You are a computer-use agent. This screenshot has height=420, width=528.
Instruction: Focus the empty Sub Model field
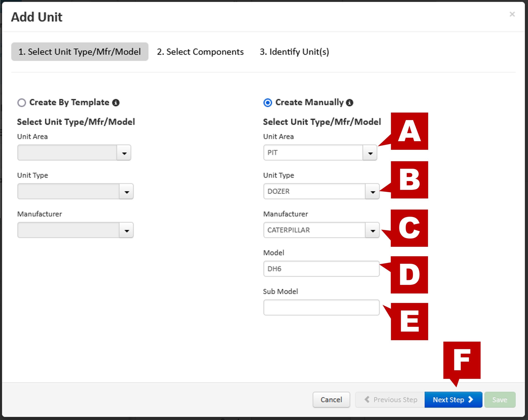[x=321, y=308]
